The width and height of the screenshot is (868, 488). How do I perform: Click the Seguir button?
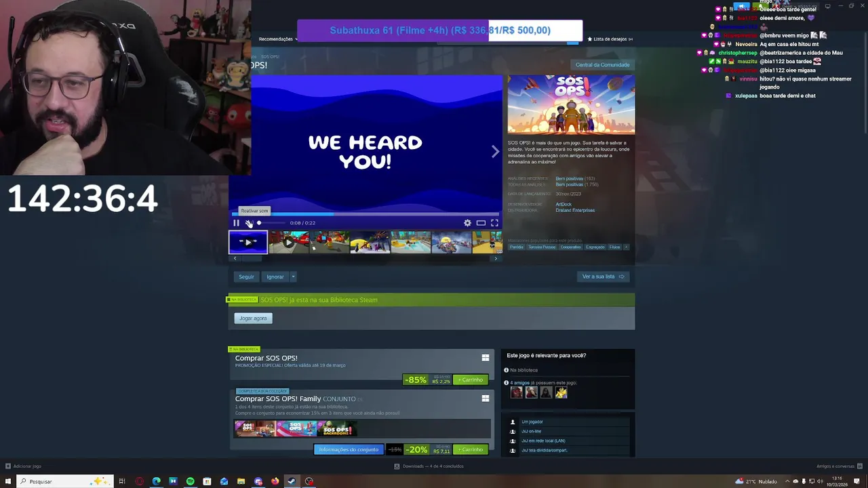coord(246,277)
